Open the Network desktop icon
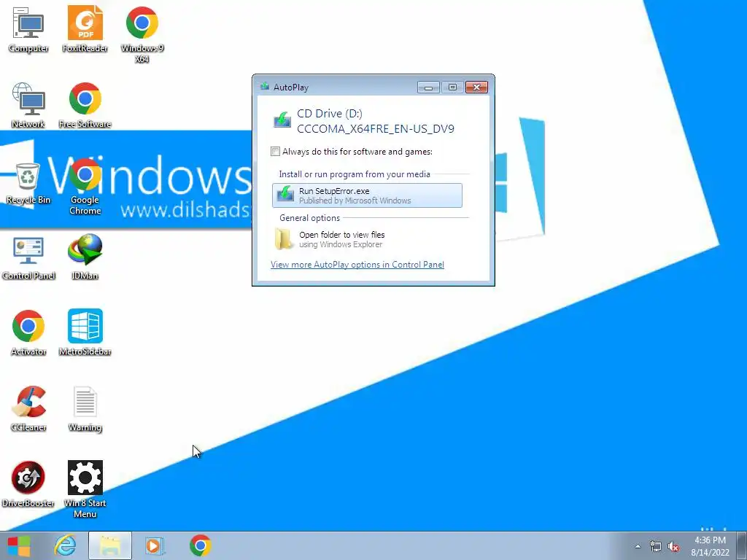The width and height of the screenshot is (747, 560). (x=28, y=106)
